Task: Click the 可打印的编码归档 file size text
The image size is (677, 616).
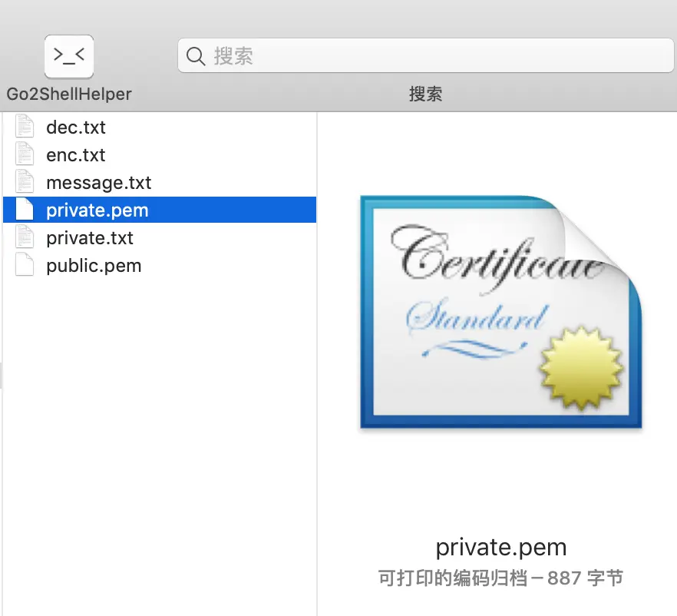Action: (500, 577)
